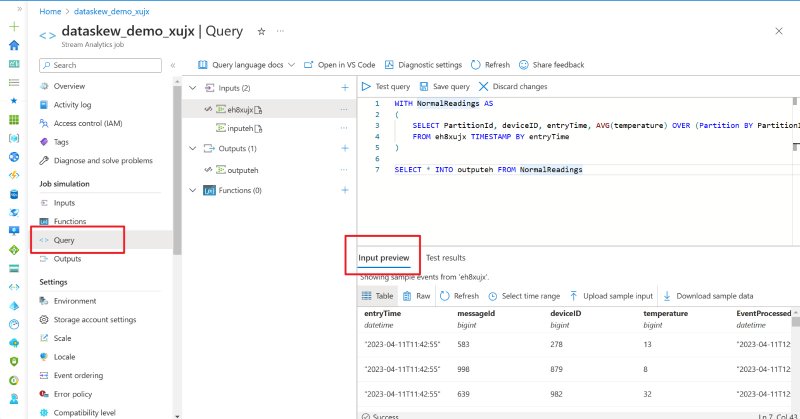Refresh the input preview sample data
800x419 pixels.
pos(459,296)
